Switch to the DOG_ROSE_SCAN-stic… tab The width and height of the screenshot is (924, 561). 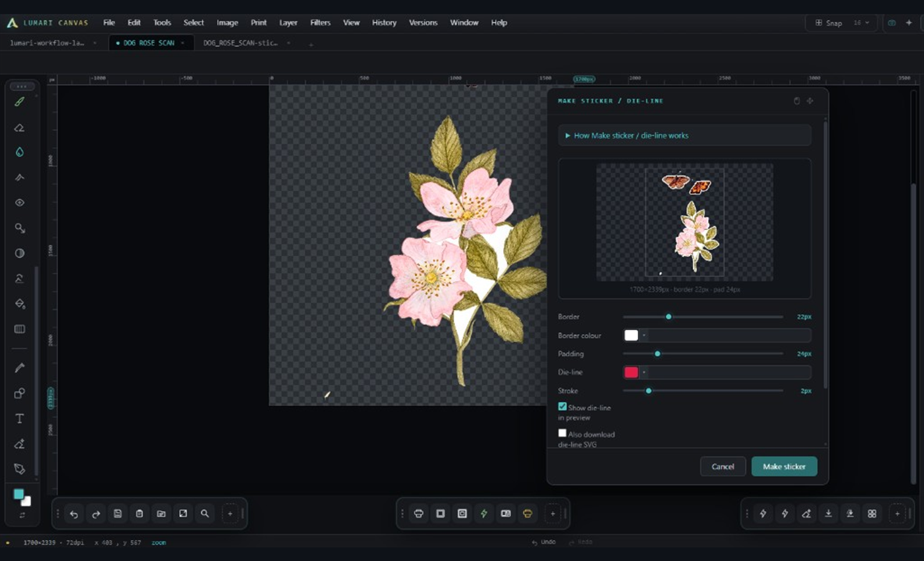[240, 43]
